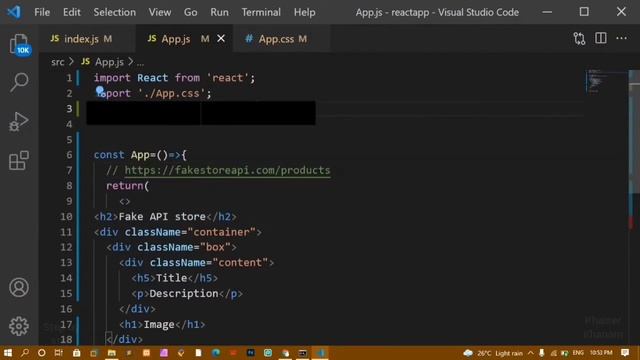Image resolution: width=640 pixels, height=360 pixels.
Task: Click the 26°C Light rain weather text
Action: click(x=500, y=353)
